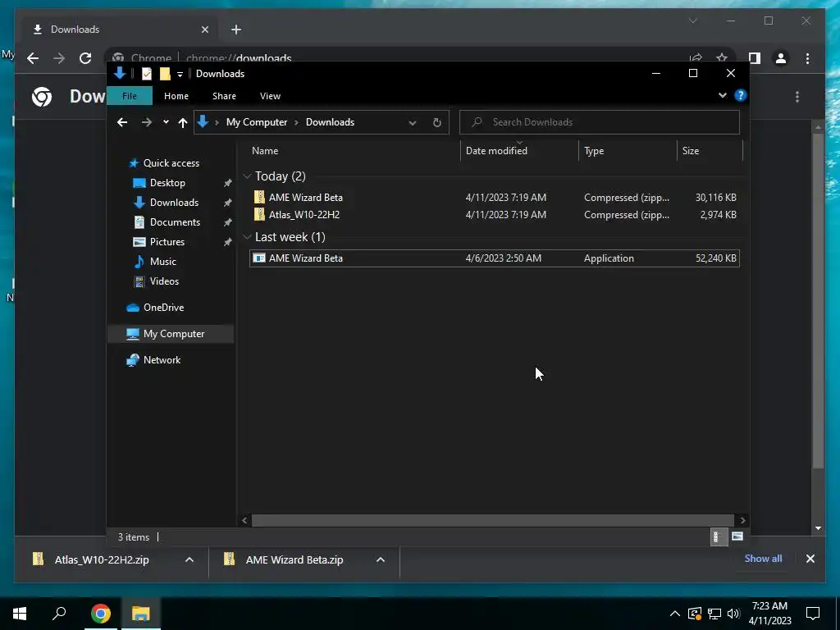
Task: Click Show all downloads link
Action: pos(763,559)
